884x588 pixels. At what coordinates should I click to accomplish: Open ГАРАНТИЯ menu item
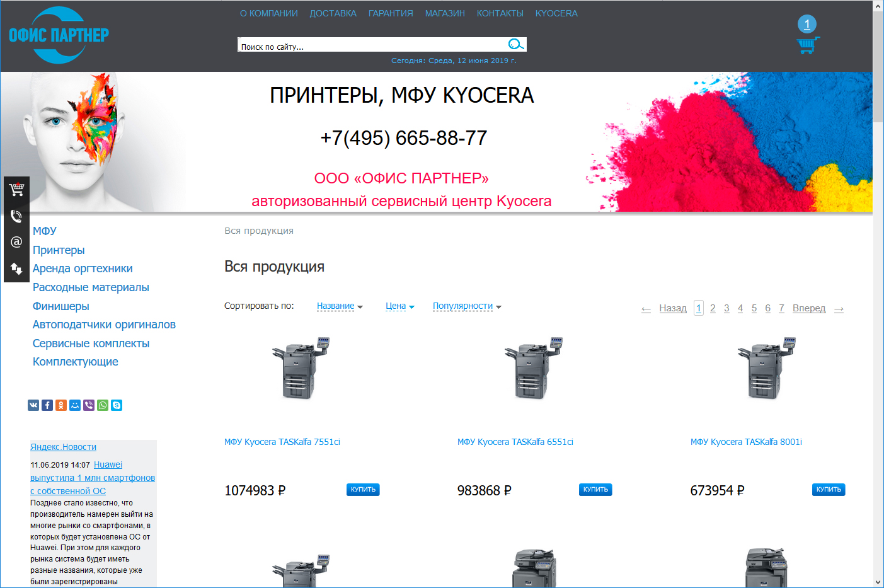pyautogui.click(x=391, y=13)
